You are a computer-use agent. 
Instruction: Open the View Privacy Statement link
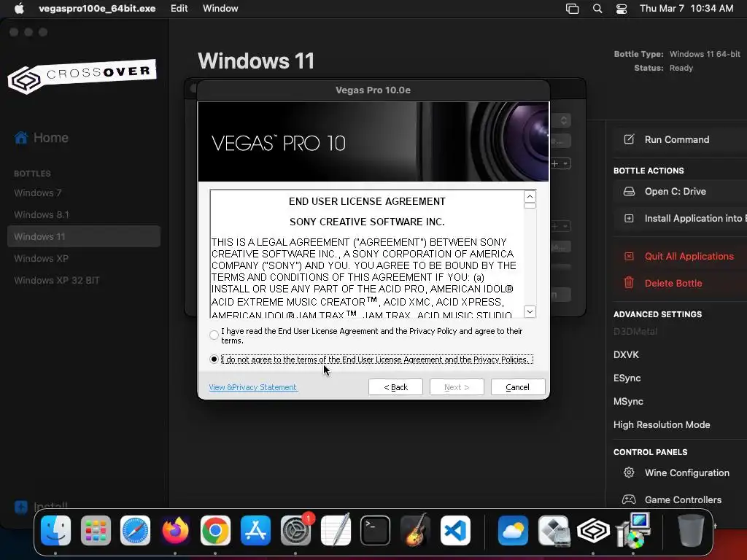coord(253,387)
